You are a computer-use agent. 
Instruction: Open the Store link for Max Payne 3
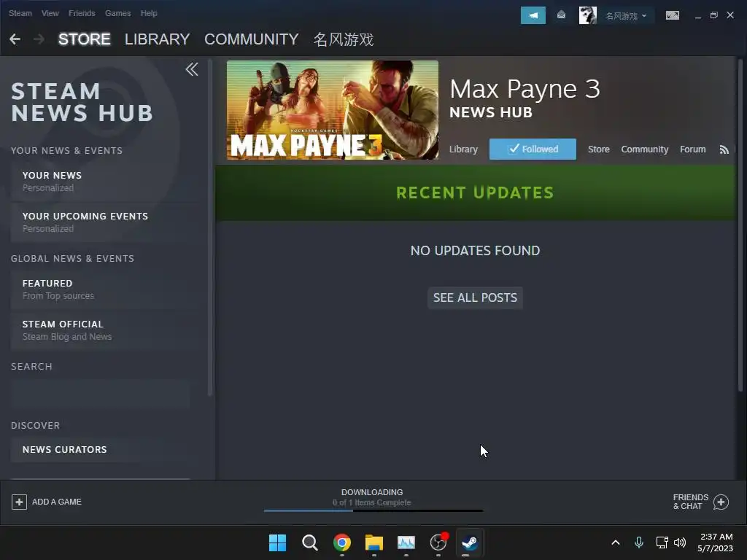click(598, 149)
